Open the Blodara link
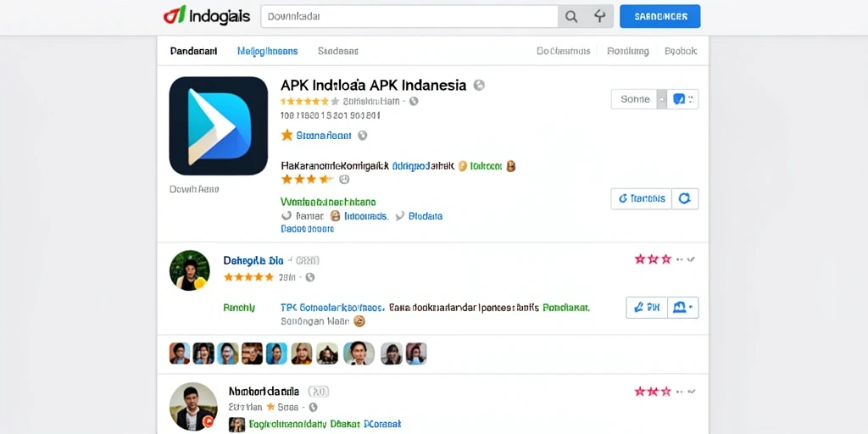 point(426,216)
